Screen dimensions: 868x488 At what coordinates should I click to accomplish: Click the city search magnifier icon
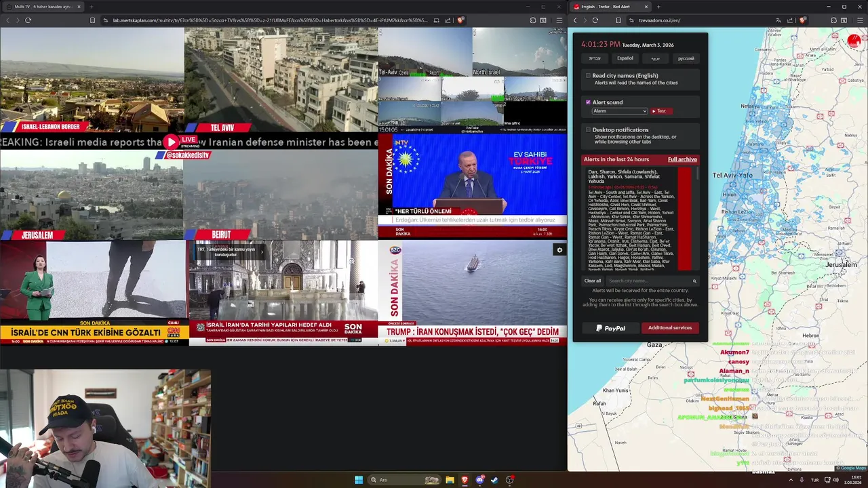click(x=694, y=281)
